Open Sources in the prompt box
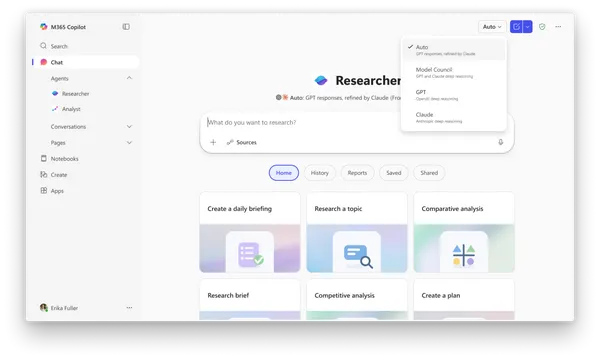The image size is (600, 360). click(x=241, y=142)
